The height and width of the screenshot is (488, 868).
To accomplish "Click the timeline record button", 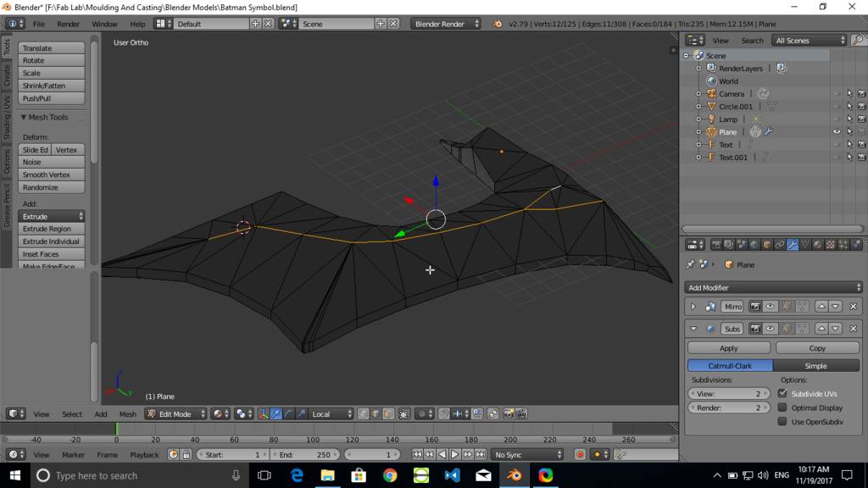I will pos(580,455).
